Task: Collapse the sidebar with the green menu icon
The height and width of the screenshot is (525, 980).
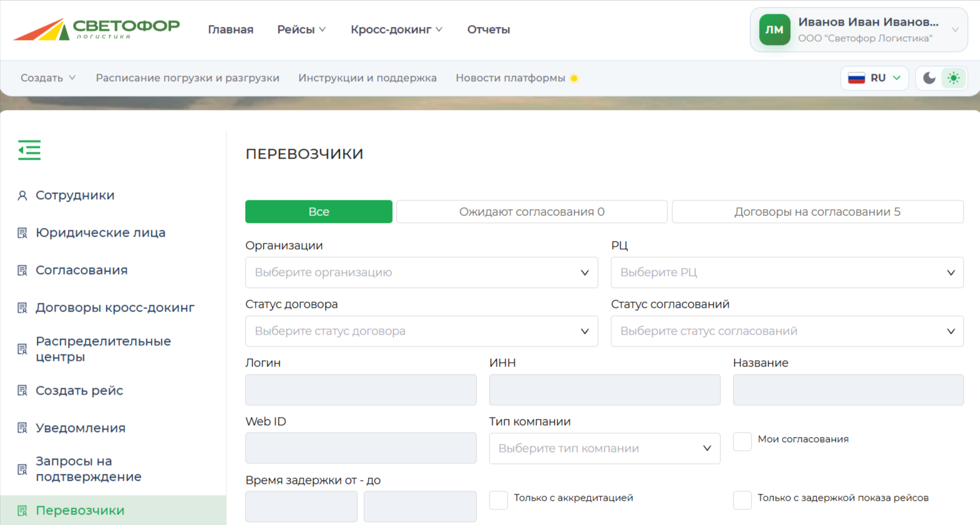Action: point(29,150)
